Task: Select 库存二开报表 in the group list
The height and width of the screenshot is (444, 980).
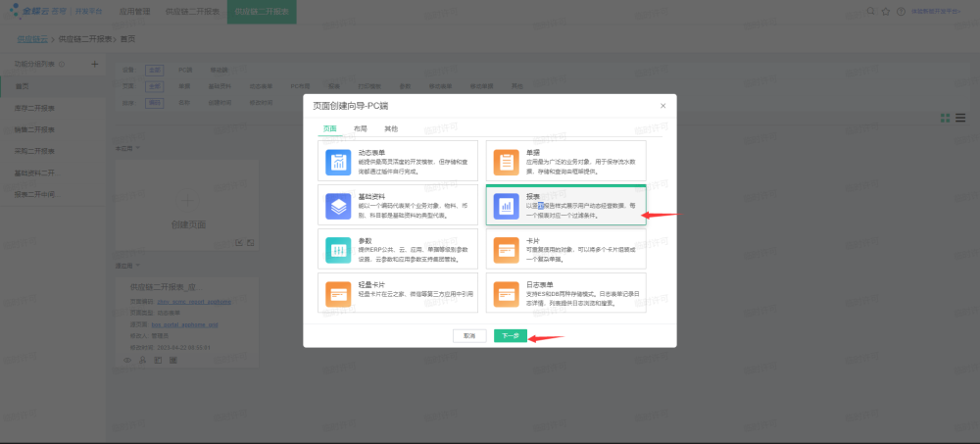Action: coord(53,108)
